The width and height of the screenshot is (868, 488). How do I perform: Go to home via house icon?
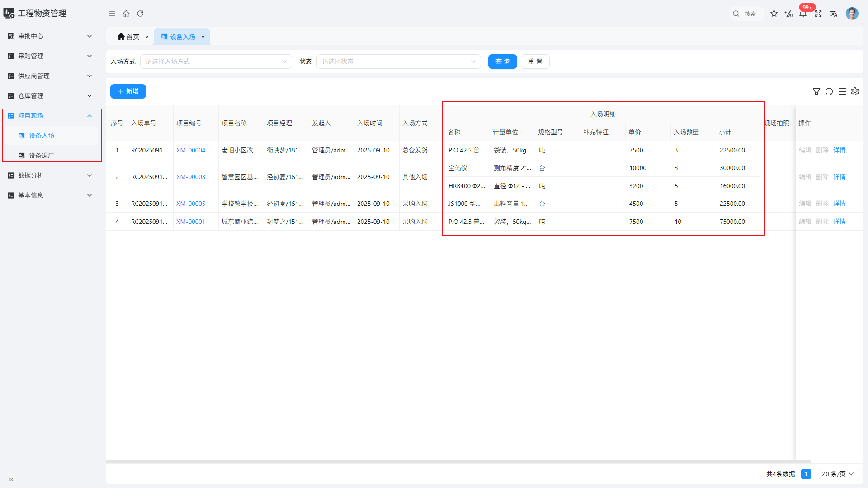[x=126, y=14]
